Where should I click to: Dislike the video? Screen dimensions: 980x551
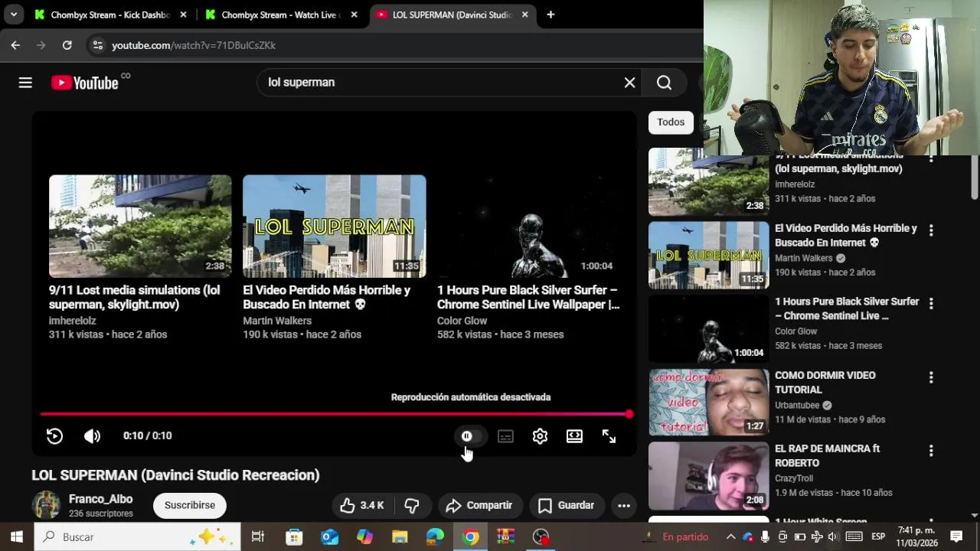[412, 505]
